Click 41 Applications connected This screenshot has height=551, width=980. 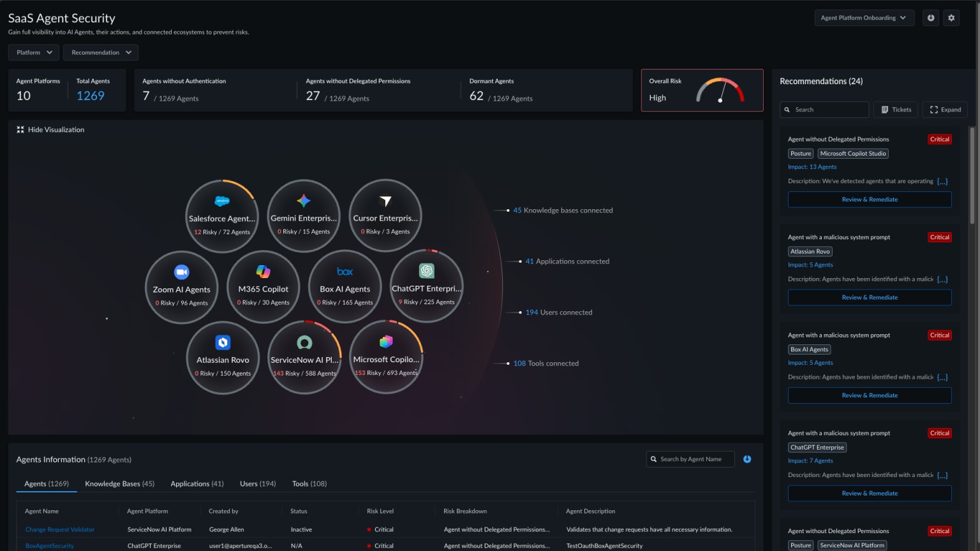pyautogui.click(x=567, y=261)
